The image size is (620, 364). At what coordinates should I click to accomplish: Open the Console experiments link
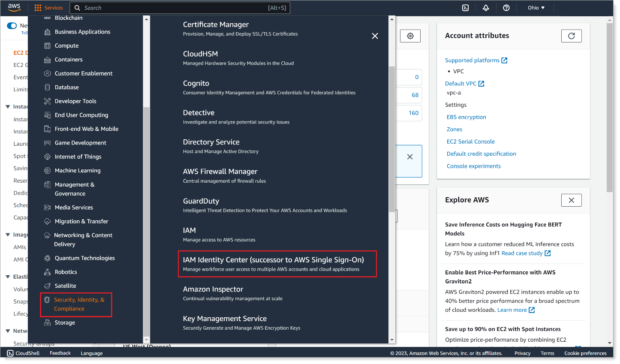coord(474,166)
